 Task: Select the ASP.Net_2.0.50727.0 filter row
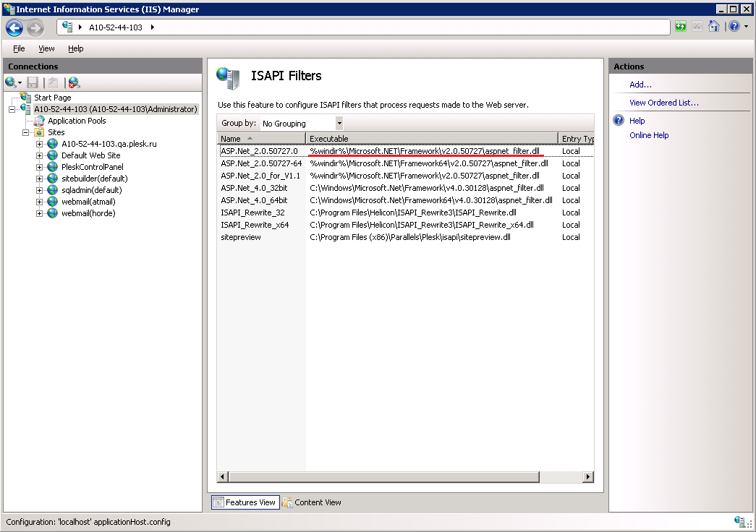pyautogui.click(x=405, y=151)
